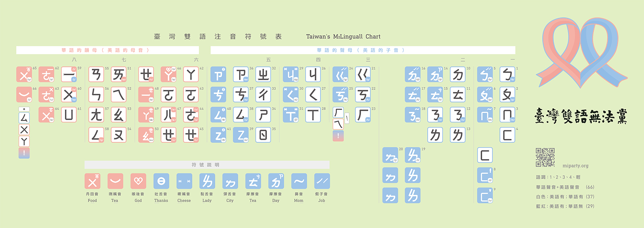Click the ㄢ tile numbered 55
This screenshot has width=644, height=228.
tap(96, 75)
